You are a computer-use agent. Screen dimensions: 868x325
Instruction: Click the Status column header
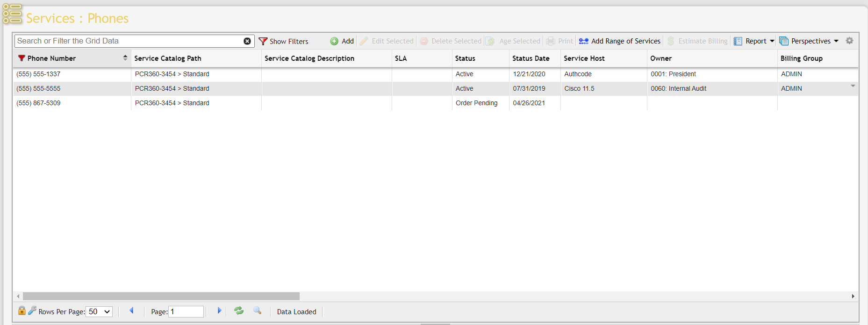point(465,58)
